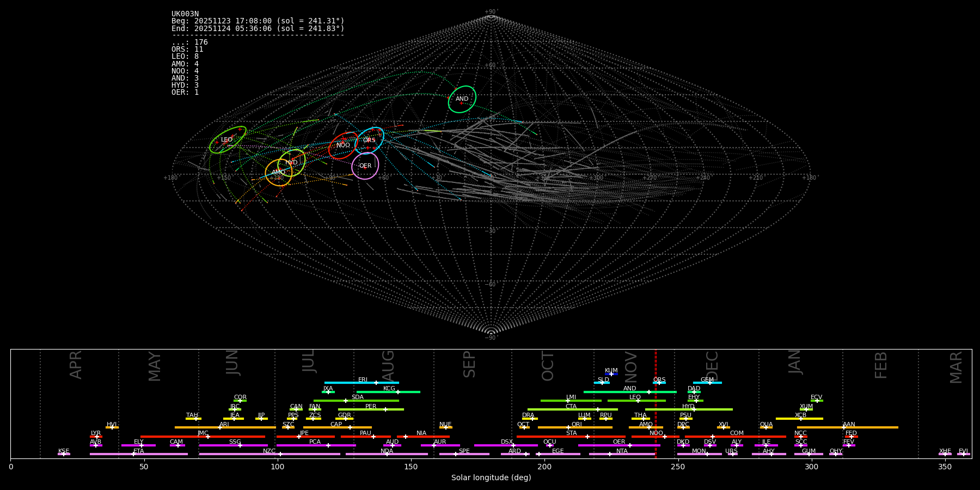Select the 'APR' month label
The width and height of the screenshot is (980, 490).
76,365
